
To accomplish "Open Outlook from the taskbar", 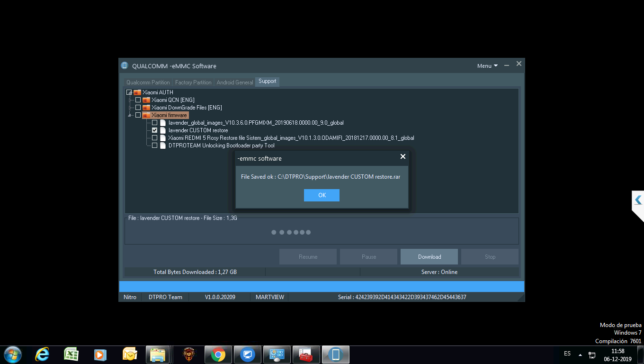I will tap(129, 355).
